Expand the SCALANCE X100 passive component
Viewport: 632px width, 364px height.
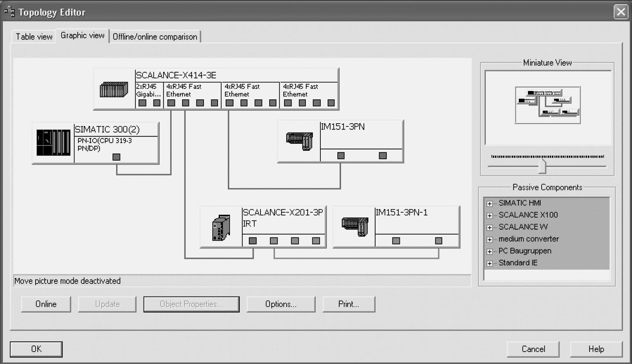click(x=489, y=216)
